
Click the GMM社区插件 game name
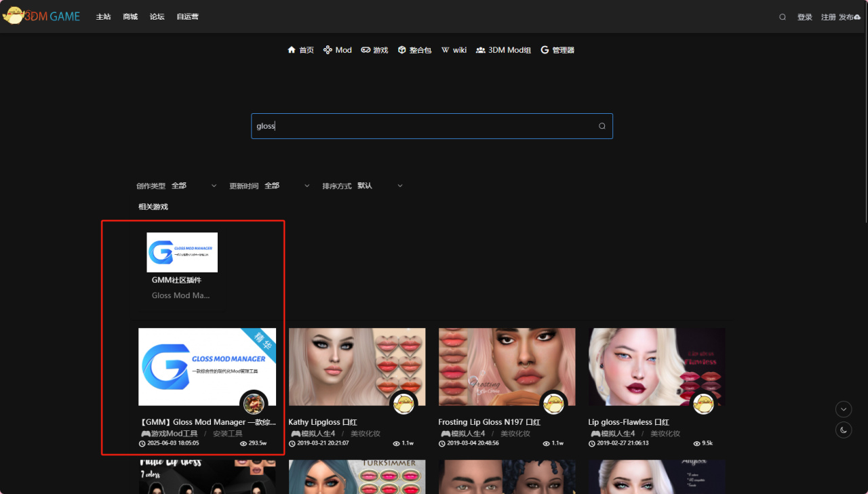pos(176,280)
